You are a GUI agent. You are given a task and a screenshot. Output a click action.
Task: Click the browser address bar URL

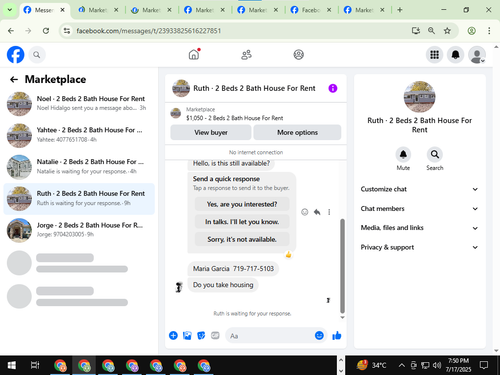click(149, 31)
